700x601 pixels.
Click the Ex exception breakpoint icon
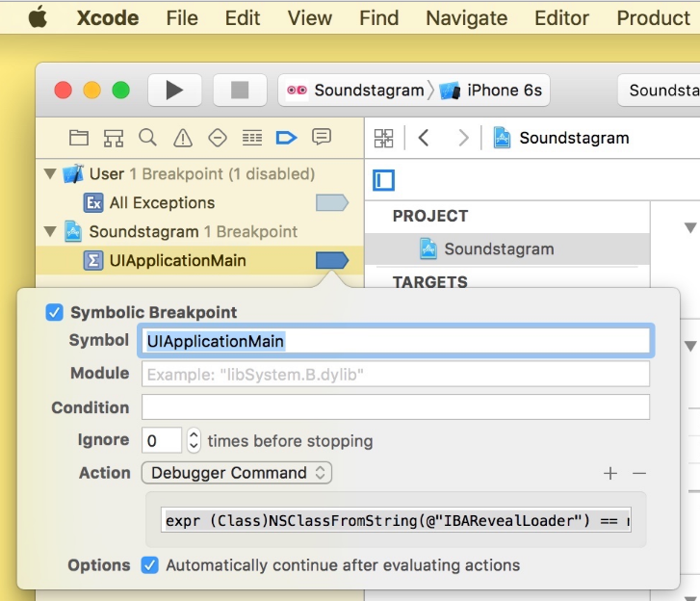(x=93, y=202)
